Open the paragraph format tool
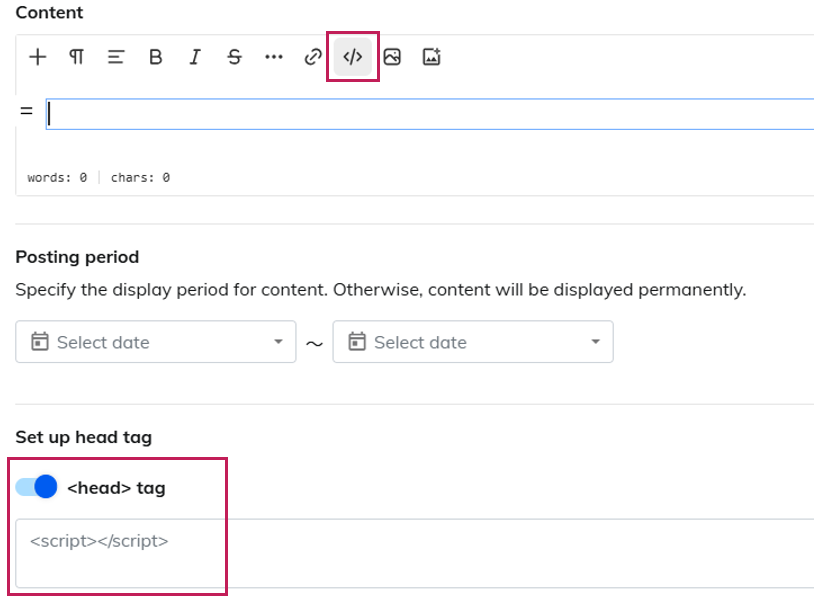Viewport: 835px width, 600px height. pyautogui.click(x=76, y=57)
